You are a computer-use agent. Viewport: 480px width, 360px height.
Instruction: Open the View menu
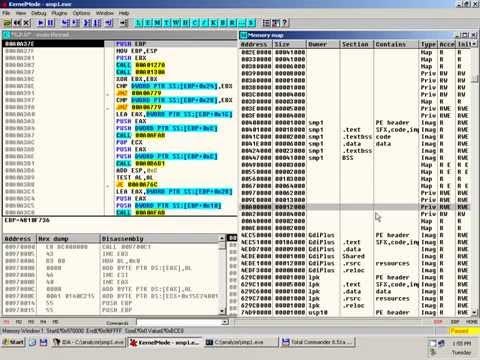(x=21, y=13)
